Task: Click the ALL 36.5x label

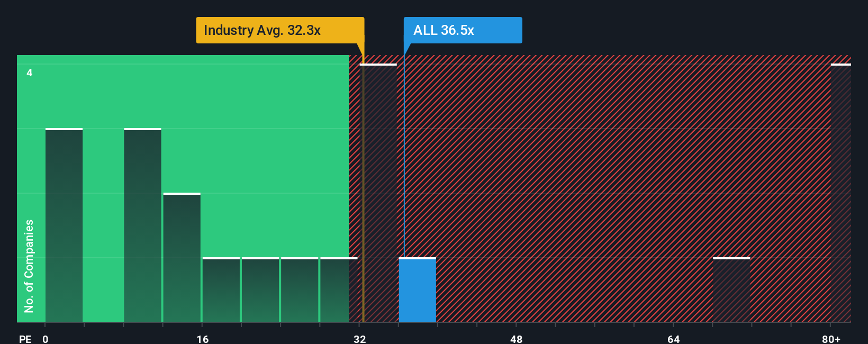Action: point(463,30)
